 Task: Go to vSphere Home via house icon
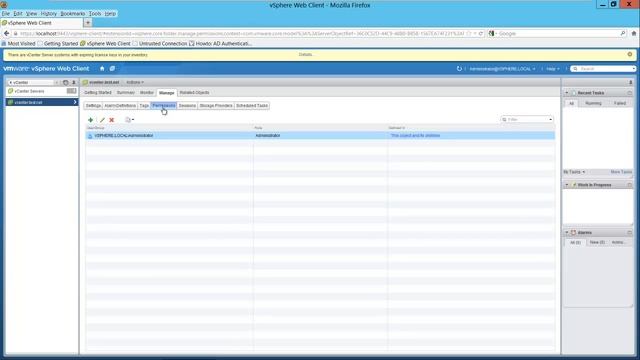pyautogui.click(x=102, y=69)
